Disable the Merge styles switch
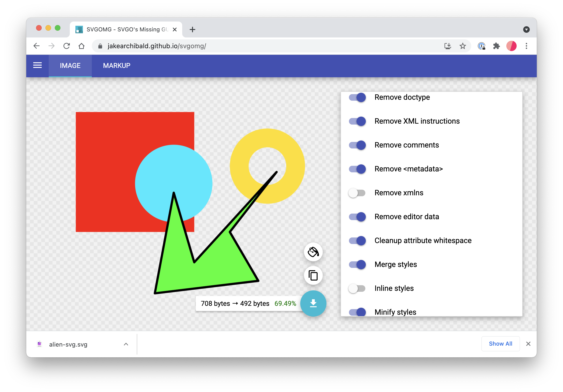 [357, 265]
